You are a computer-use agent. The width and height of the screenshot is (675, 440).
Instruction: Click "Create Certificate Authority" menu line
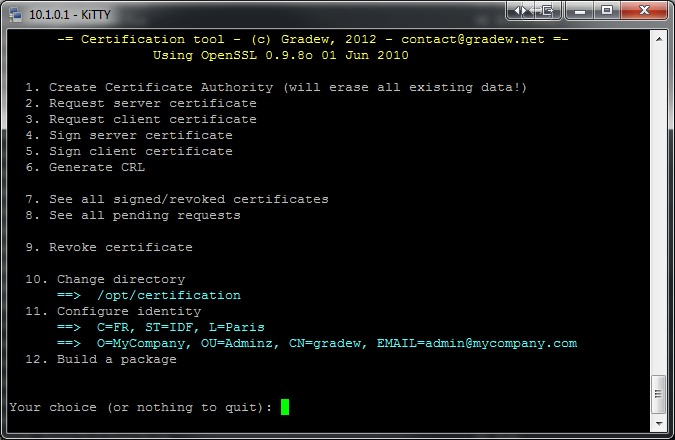276,87
